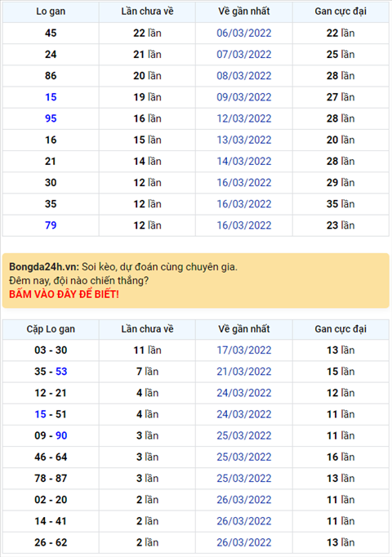Select Lo gan number 86
The width and height of the screenshot is (392, 557).
(51, 76)
